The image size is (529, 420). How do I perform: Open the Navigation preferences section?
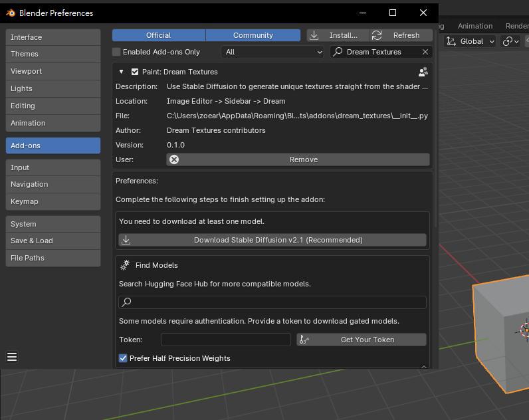[53, 184]
